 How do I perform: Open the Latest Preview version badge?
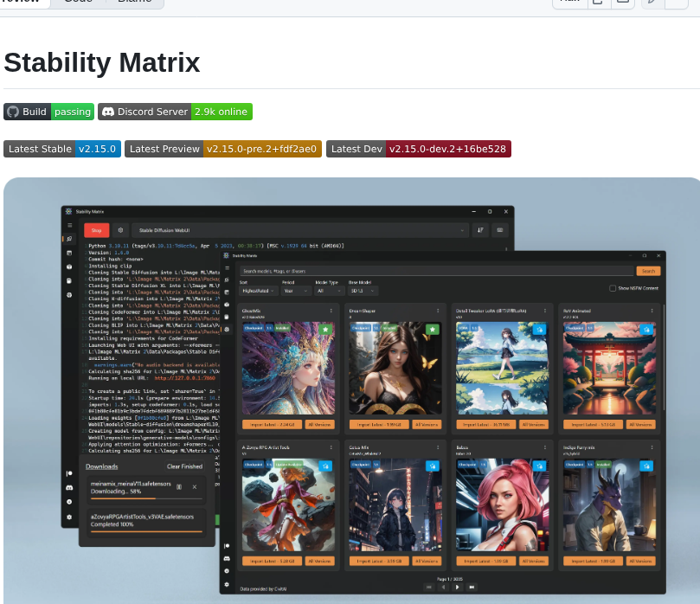(x=223, y=149)
